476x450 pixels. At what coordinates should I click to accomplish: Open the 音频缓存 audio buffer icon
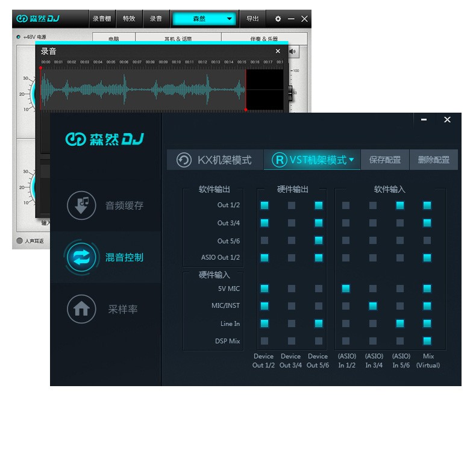coord(81,205)
